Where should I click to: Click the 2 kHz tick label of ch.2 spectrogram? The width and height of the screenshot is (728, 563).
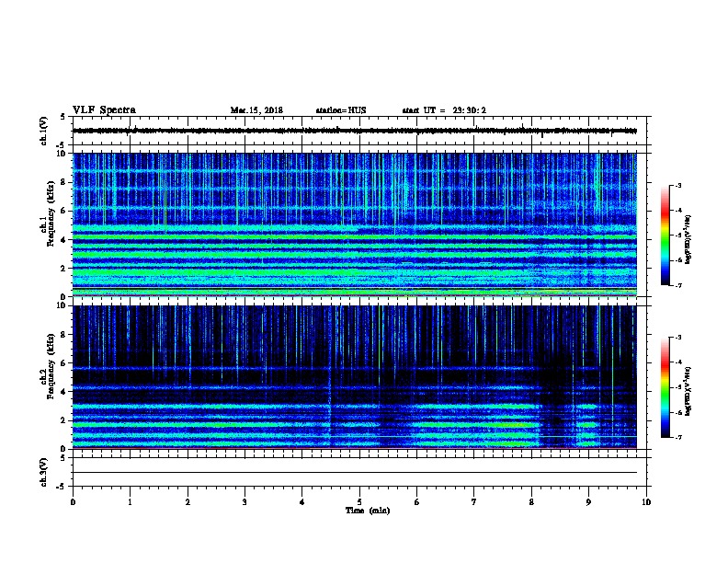tap(63, 420)
